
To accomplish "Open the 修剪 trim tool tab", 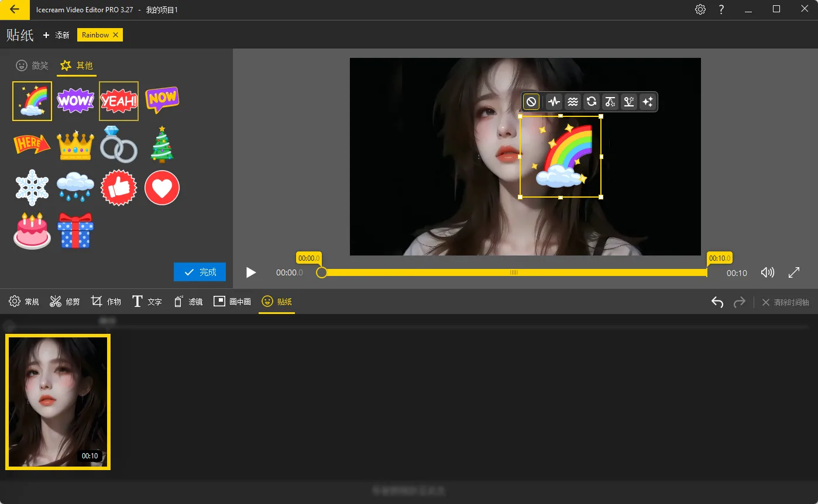I will point(64,302).
